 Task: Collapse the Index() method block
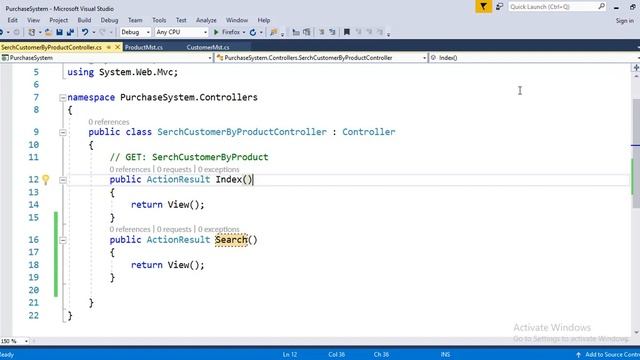point(62,180)
